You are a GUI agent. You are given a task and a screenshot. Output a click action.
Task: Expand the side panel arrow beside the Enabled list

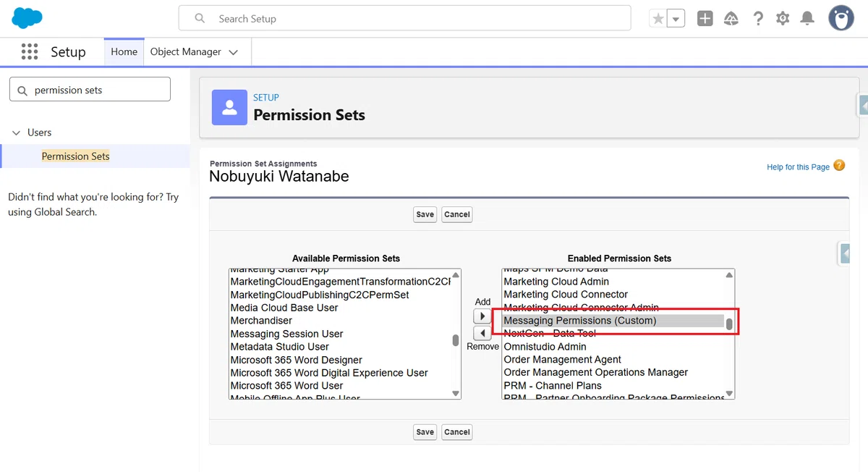pyautogui.click(x=844, y=253)
